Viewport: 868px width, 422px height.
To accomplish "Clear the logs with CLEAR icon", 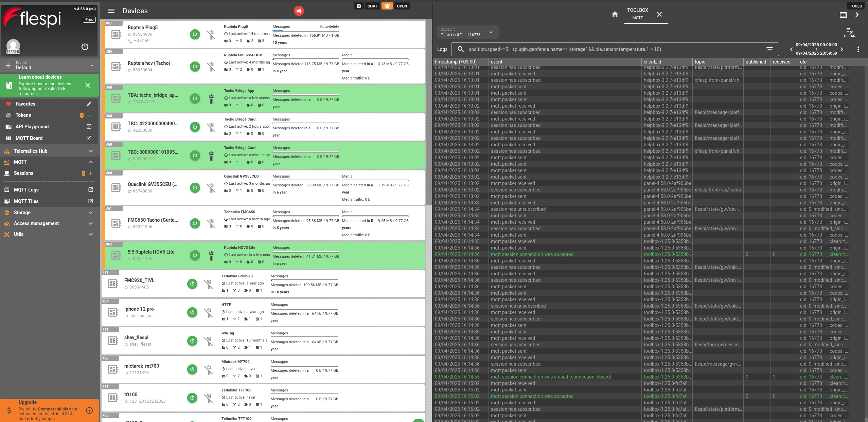I will click(x=849, y=33).
